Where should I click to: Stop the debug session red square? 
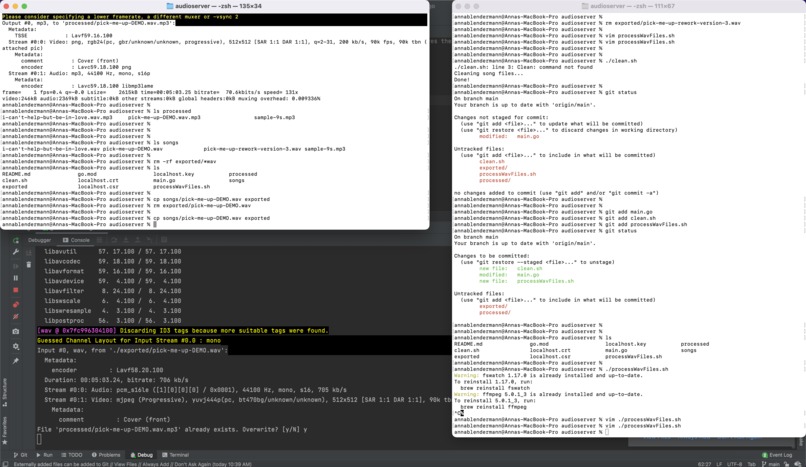pyautogui.click(x=15, y=290)
